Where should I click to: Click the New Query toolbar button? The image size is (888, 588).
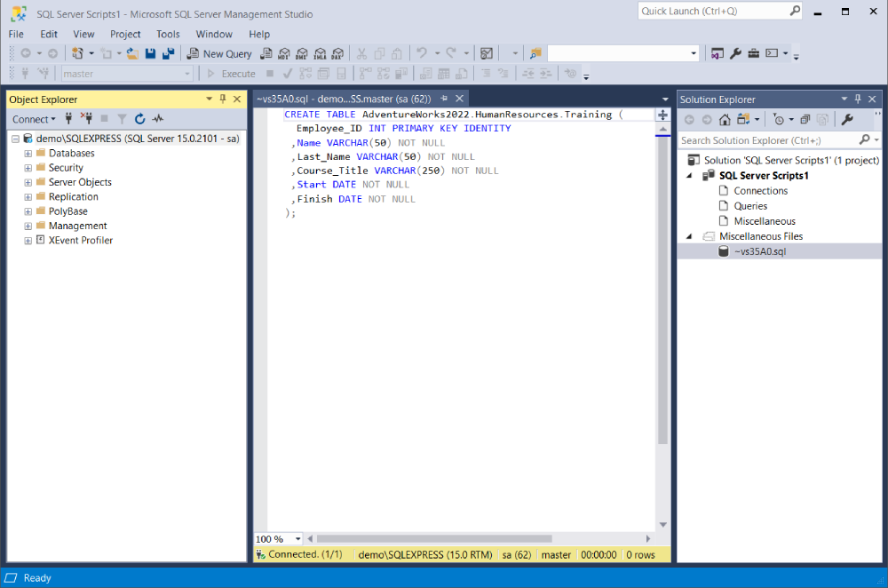coord(219,54)
